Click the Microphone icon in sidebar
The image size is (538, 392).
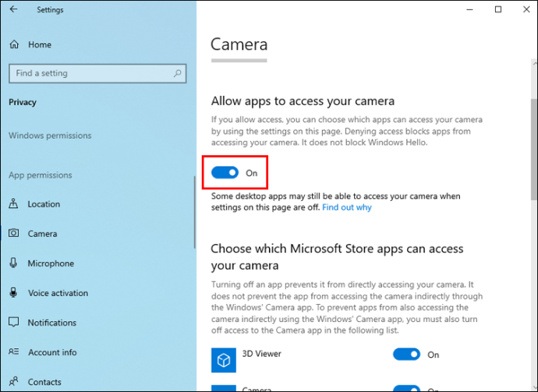click(x=13, y=263)
